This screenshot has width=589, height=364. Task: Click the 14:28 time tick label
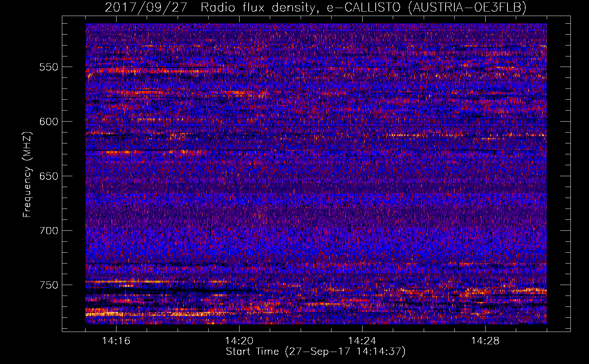coord(485,341)
